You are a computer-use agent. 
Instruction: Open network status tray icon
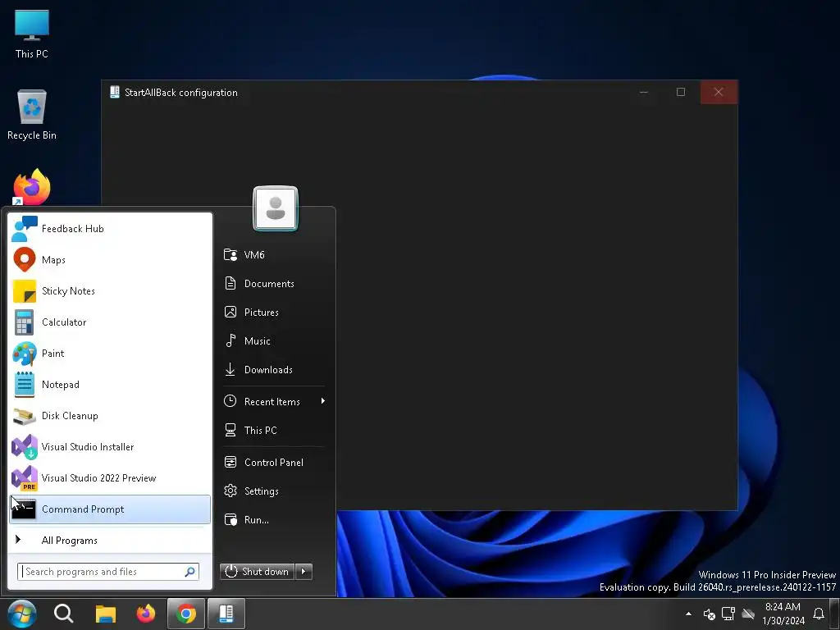tap(728, 614)
